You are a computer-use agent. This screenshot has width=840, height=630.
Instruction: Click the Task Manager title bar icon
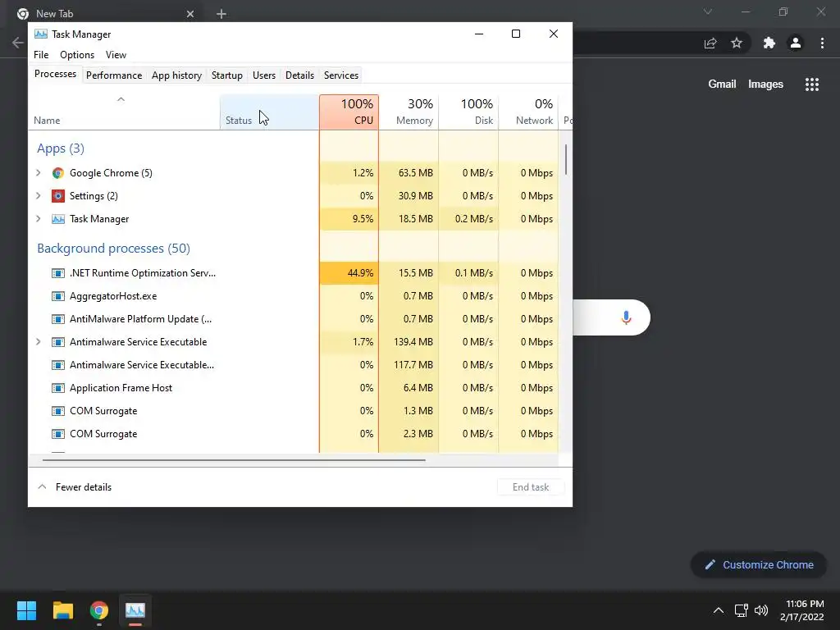tap(41, 34)
